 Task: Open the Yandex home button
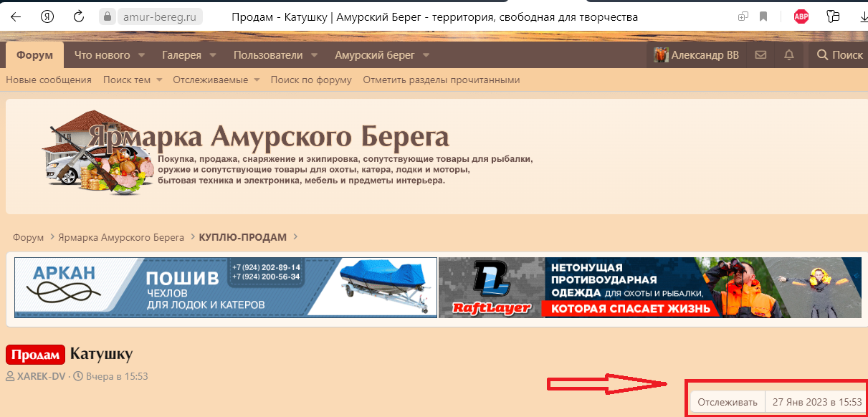tap(47, 16)
